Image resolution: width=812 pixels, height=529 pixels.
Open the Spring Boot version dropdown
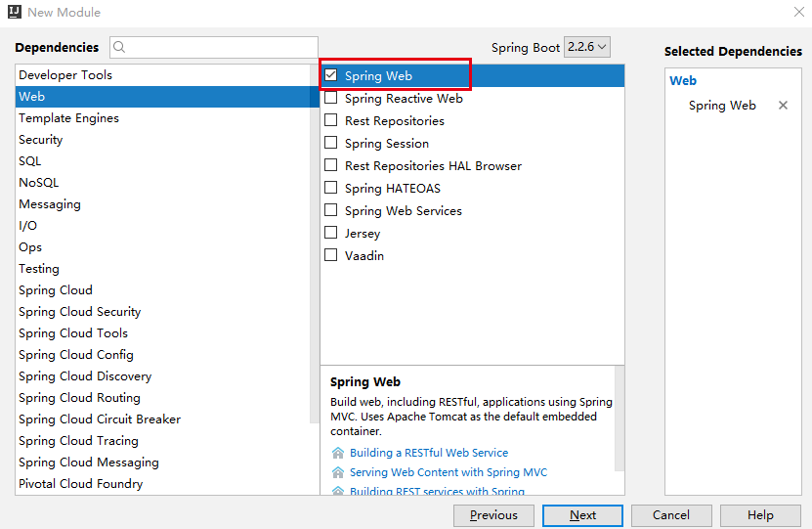click(586, 47)
